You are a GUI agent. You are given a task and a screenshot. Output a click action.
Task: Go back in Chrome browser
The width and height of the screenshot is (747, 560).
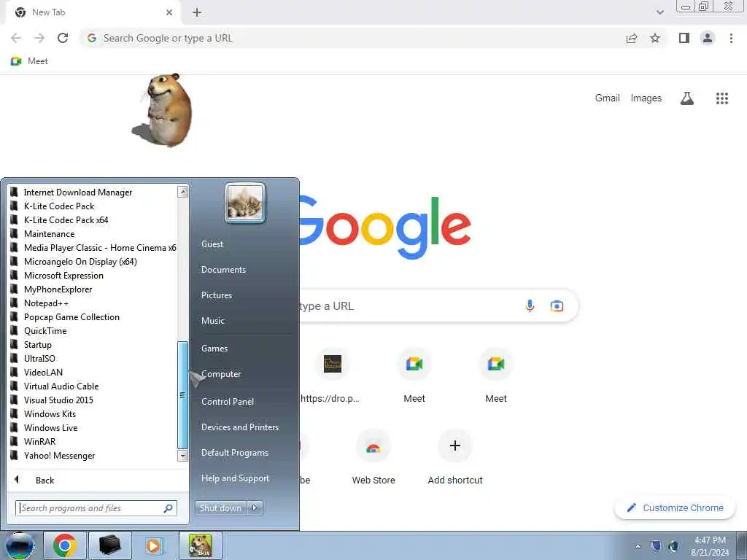16,38
